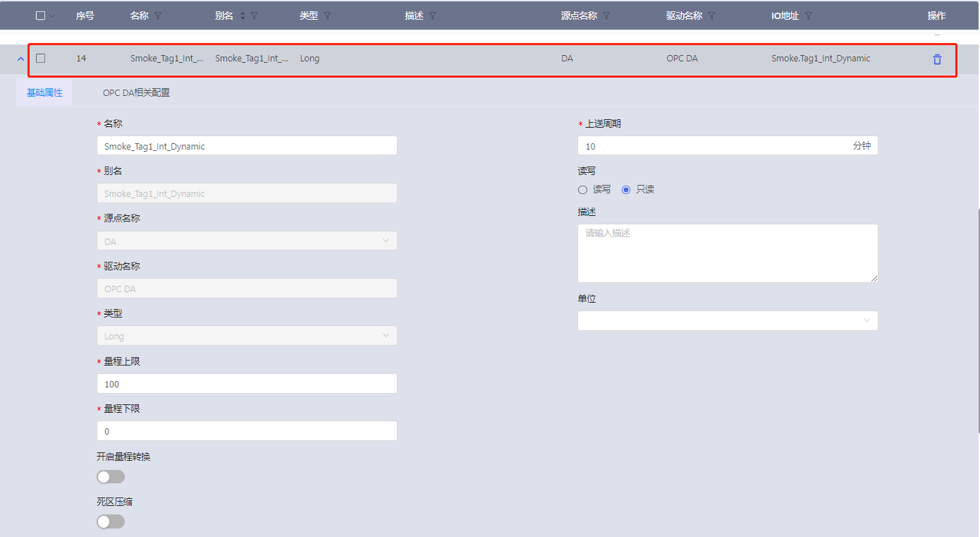This screenshot has width=980, height=537.
Task: Filter the 驱动名称 column
Action: pyautogui.click(x=712, y=16)
